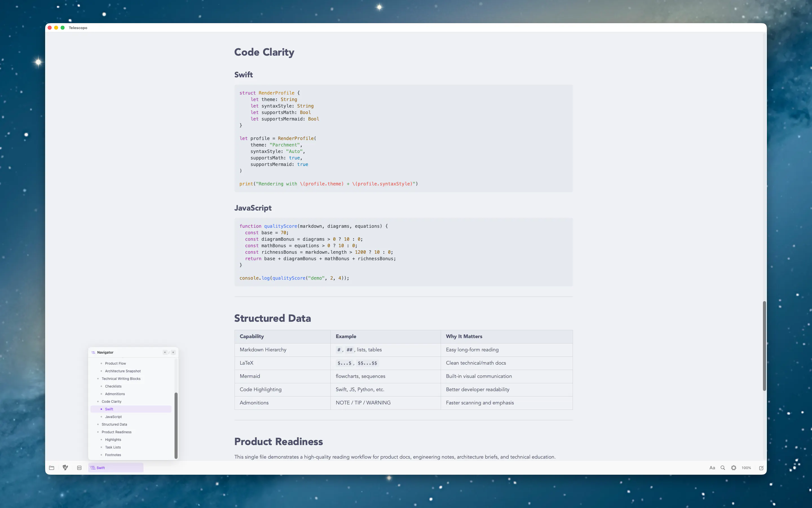Click the '$...$' inline code in LaTeX row
This screenshot has height=508, width=812.
(x=344, y=363)
